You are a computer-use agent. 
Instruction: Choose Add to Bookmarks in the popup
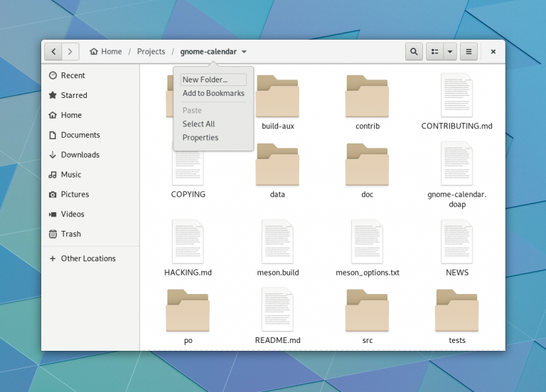pos(213,93)
